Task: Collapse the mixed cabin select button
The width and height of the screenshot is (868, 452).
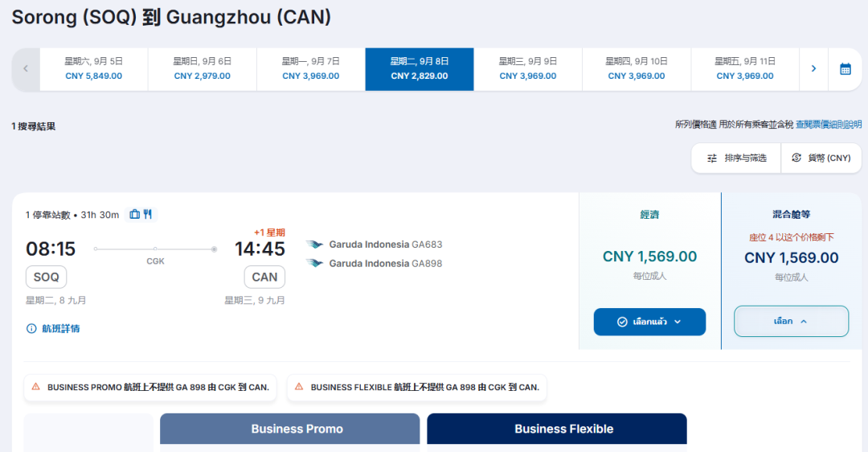Action: point(791,321)
